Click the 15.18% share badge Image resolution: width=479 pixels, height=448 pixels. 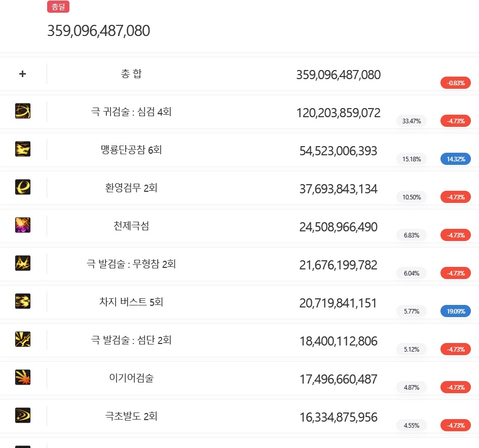coord(412,159)
